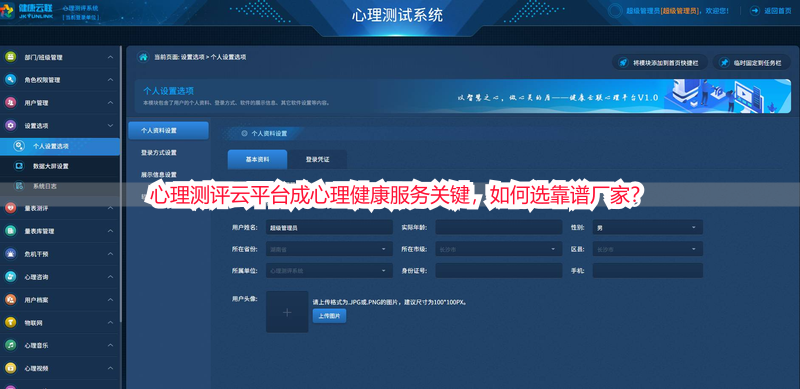Click the 健康云联 logo

(26, 11)
